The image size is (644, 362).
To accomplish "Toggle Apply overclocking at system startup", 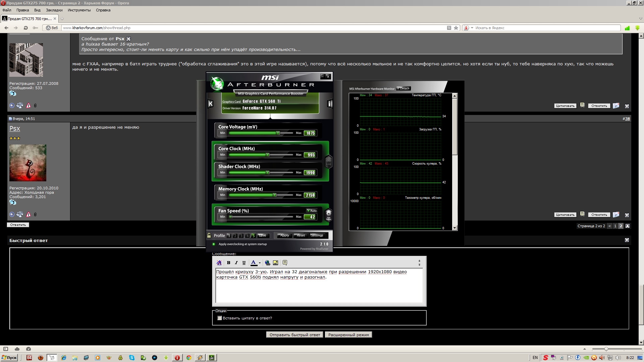I will 214,244.
